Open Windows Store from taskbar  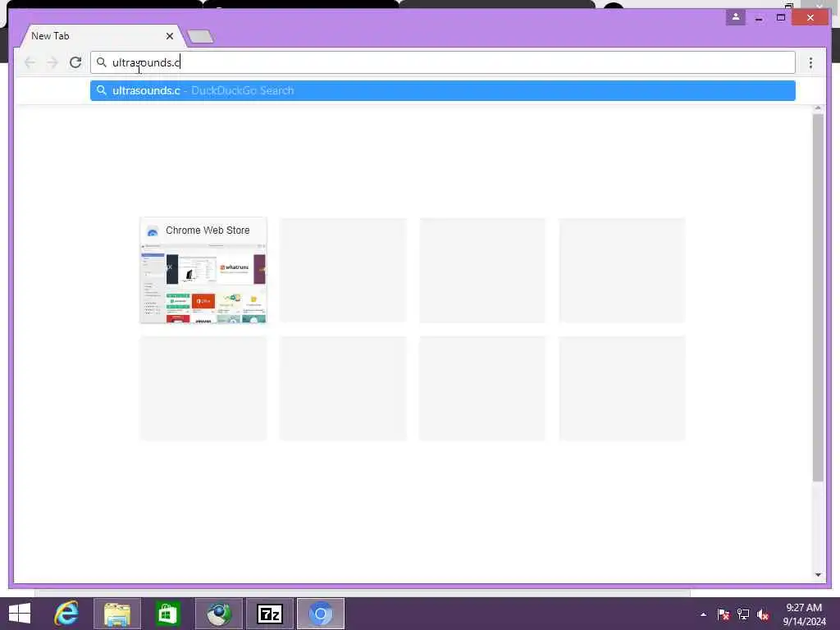(167, 614)
